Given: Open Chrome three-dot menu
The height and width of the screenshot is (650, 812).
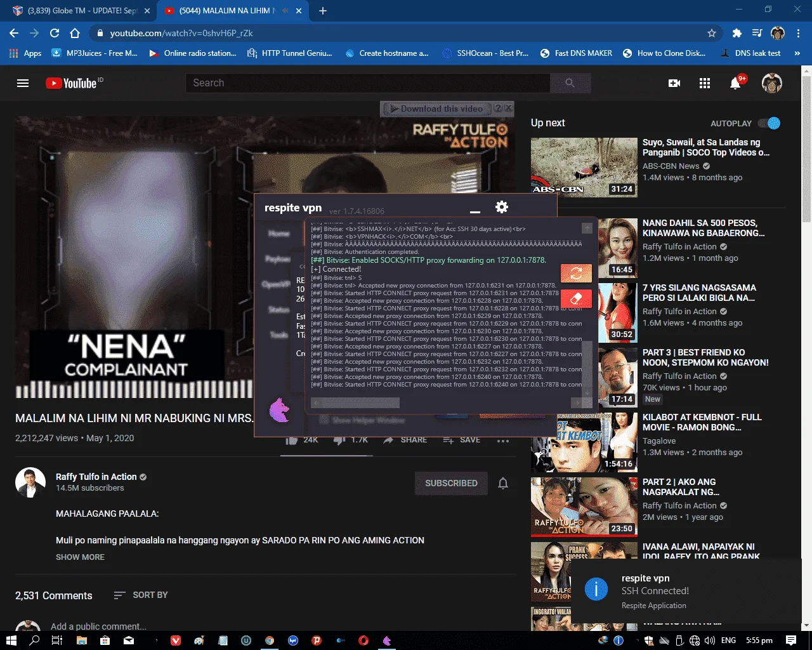Looking at the screenshot, I should point(799,33).
